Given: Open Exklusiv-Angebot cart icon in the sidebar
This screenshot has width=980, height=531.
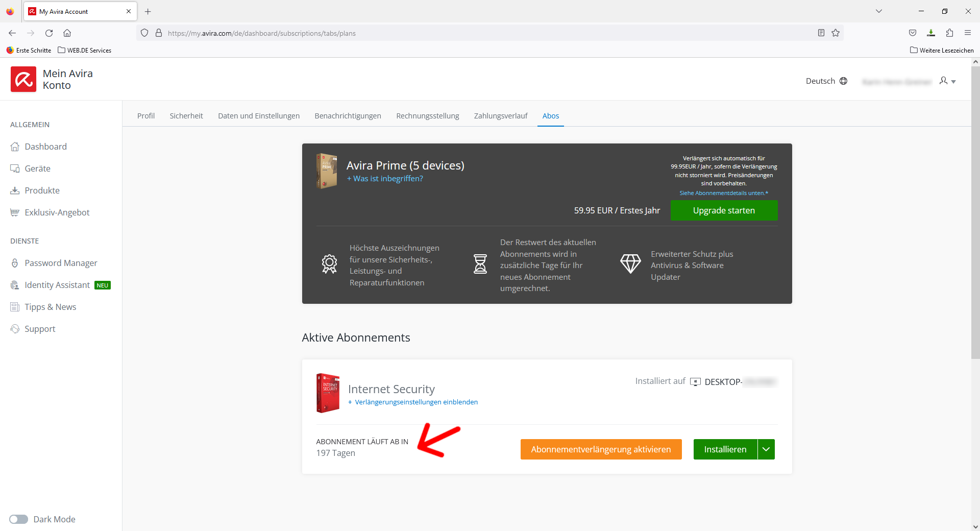Looking at the screenshot, I should 15,212.
